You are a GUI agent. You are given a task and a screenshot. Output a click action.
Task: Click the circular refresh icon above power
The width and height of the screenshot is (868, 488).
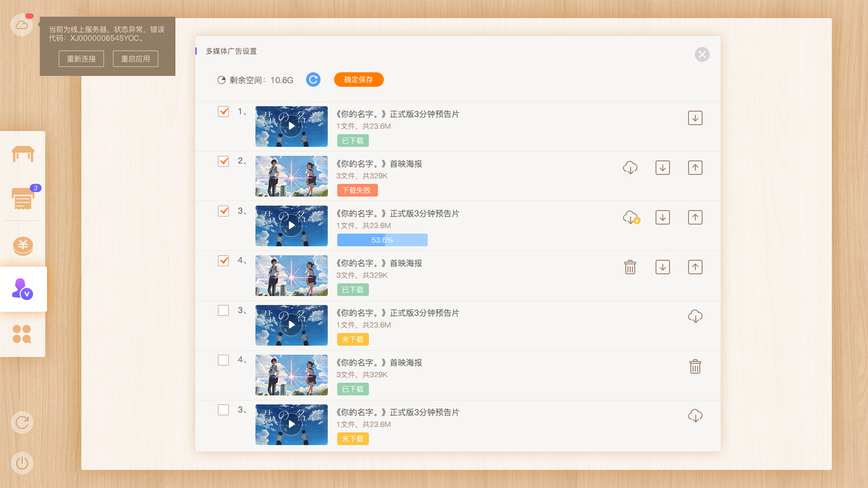point(22,423)
